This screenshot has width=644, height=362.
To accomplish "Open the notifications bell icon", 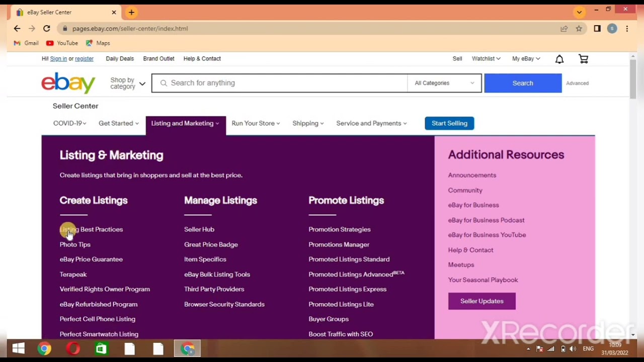I will point(559,59).
